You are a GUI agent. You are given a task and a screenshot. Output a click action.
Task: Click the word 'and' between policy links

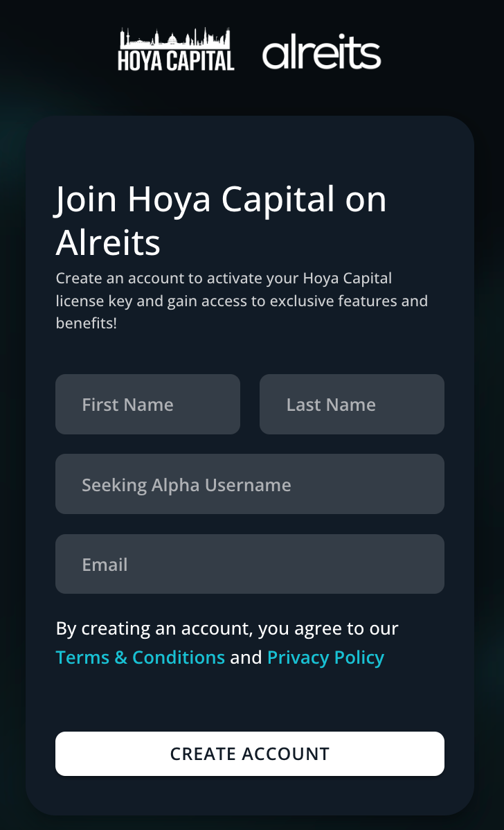[246, 657]
